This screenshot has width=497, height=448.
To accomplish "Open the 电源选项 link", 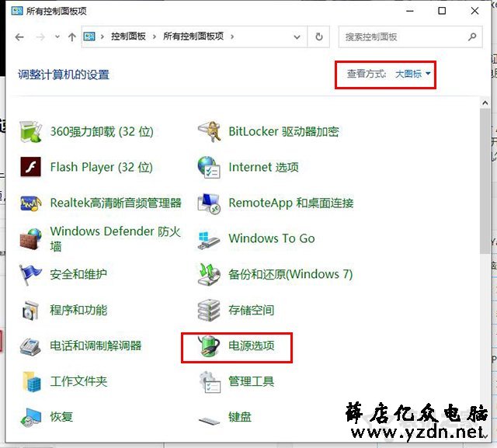I will (x=252, y=346).
